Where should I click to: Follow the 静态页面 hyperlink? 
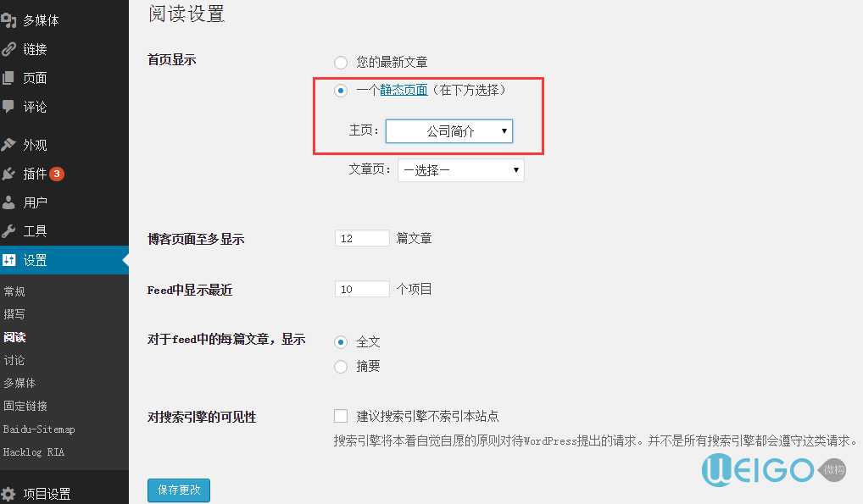[404, 90]
